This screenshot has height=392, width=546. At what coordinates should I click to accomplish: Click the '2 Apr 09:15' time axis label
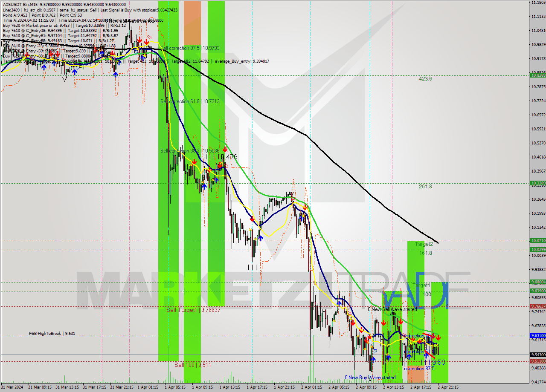click(x=367, y=387)
